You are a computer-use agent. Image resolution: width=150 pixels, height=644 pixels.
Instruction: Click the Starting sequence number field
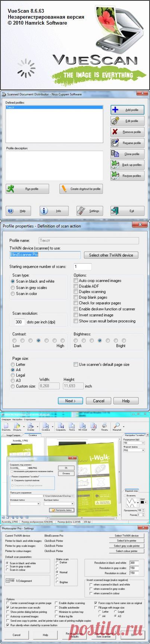[x=82, y=267]
